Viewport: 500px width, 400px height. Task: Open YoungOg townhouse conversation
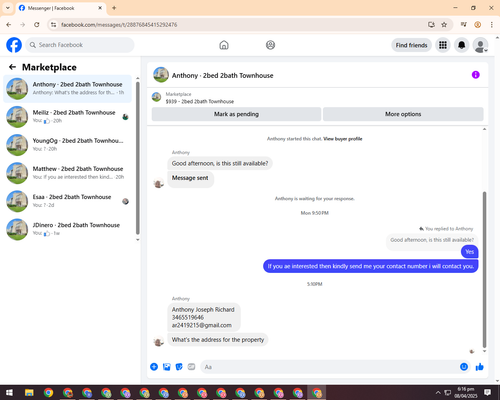pos(68,145)
